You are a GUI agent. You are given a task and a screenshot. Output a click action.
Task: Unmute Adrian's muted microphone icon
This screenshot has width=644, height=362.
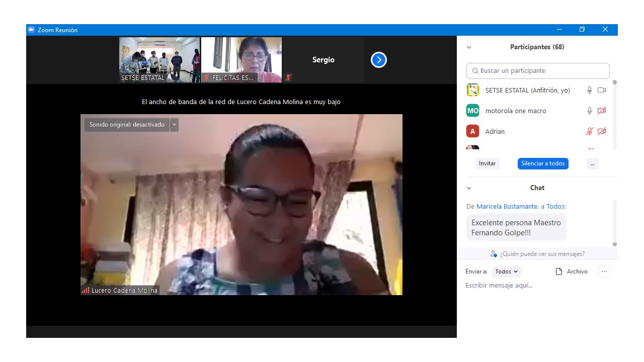point(589,131)
